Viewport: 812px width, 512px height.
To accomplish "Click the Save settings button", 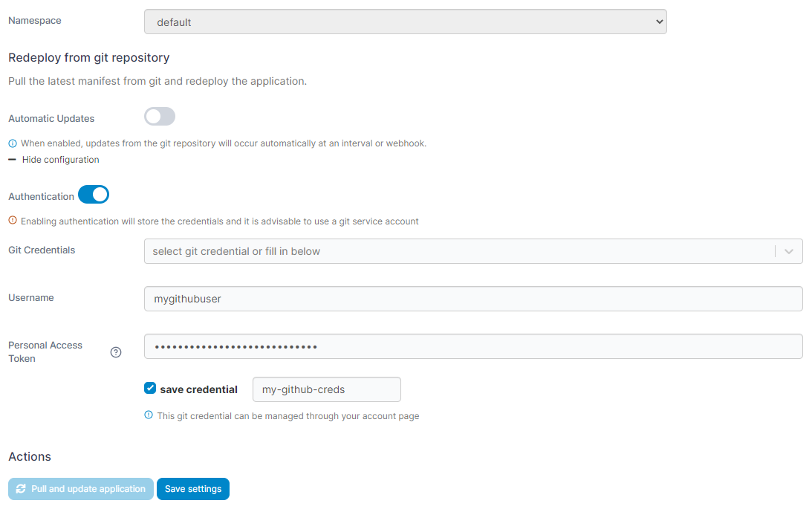I will click(x=193, y=489).
